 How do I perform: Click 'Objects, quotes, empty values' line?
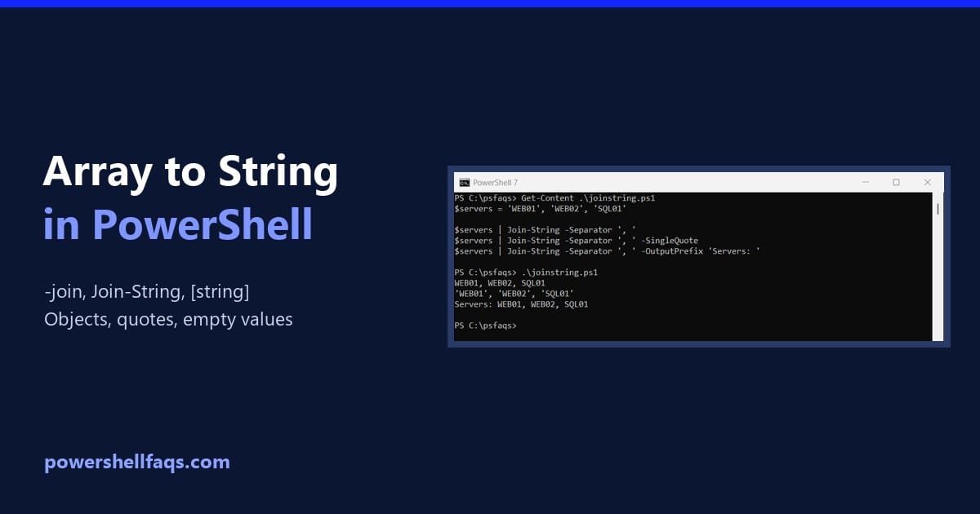(168, 319)
